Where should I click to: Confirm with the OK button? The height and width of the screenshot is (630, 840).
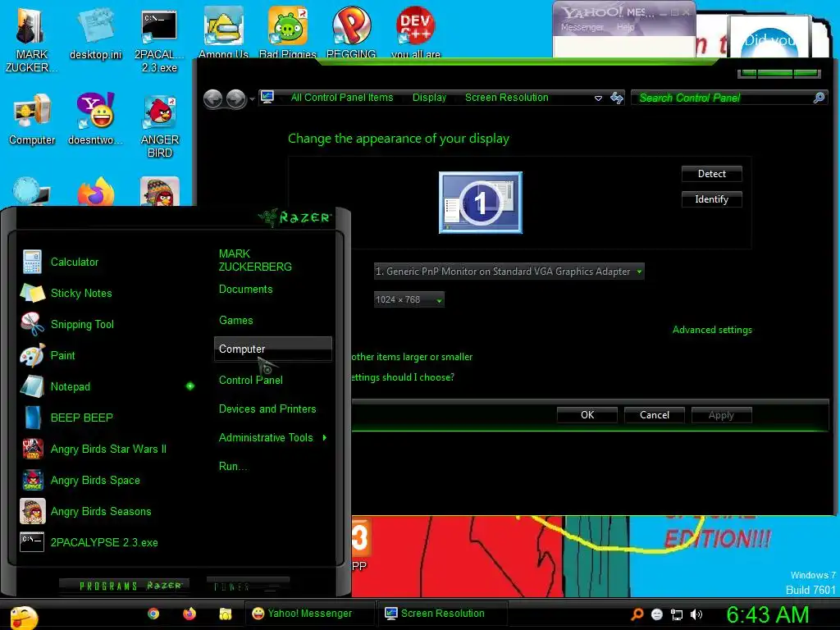pos(587,414)
